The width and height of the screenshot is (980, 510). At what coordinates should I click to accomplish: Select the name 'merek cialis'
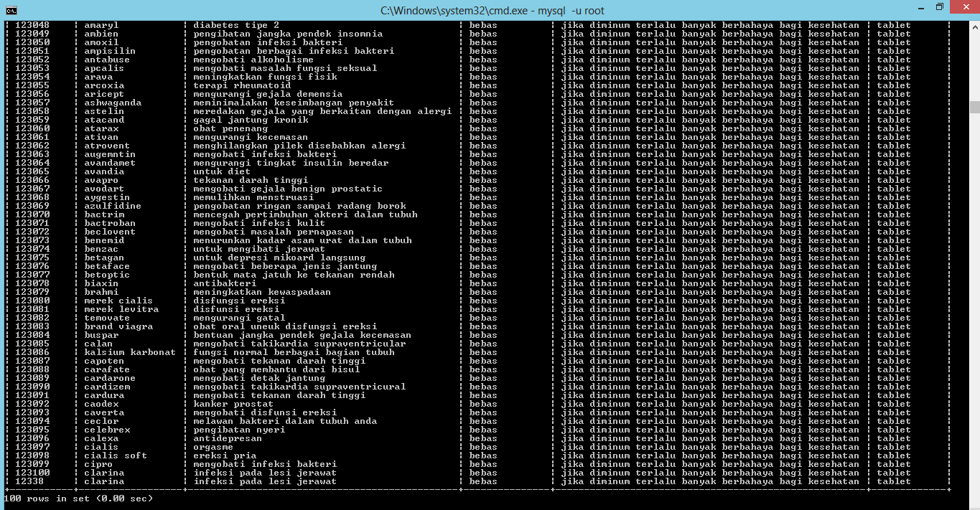coord(118,301)
